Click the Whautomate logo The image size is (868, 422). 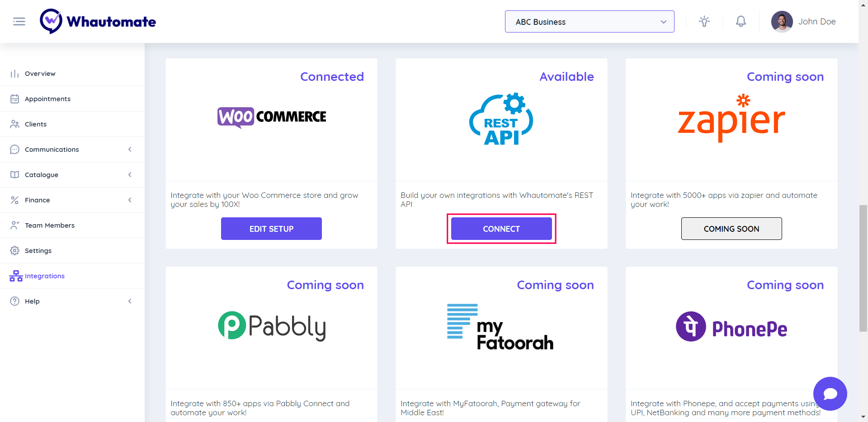point(98,21)
